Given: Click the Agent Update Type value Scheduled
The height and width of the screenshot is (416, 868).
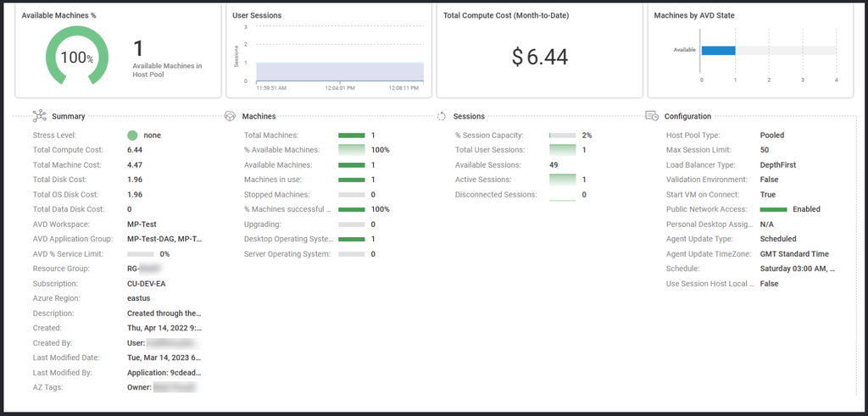Looking at the screenshot, I should point(778,239).
